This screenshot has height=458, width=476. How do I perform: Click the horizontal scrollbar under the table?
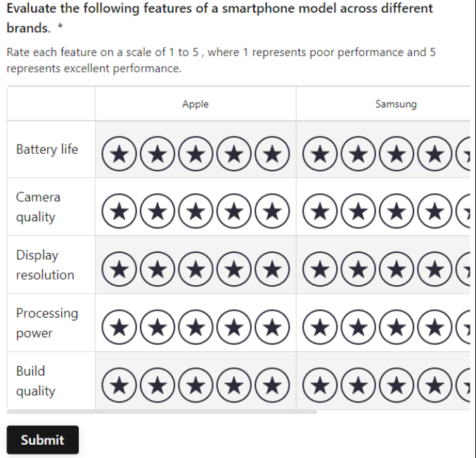point(162,412)
